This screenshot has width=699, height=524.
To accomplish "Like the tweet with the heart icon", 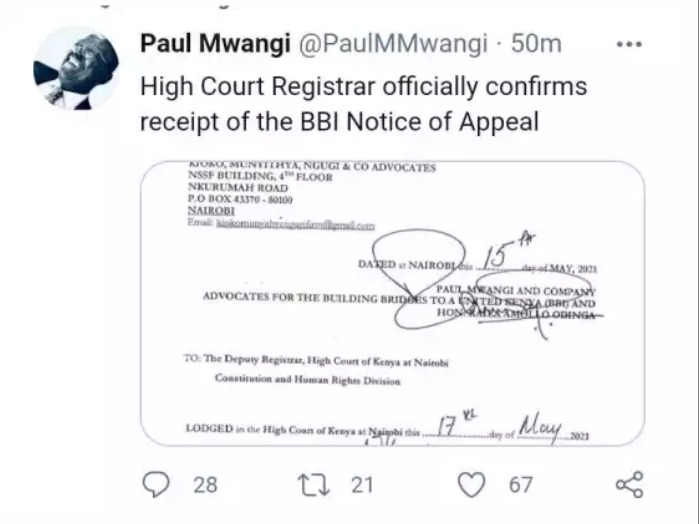I will pos(472,485).
